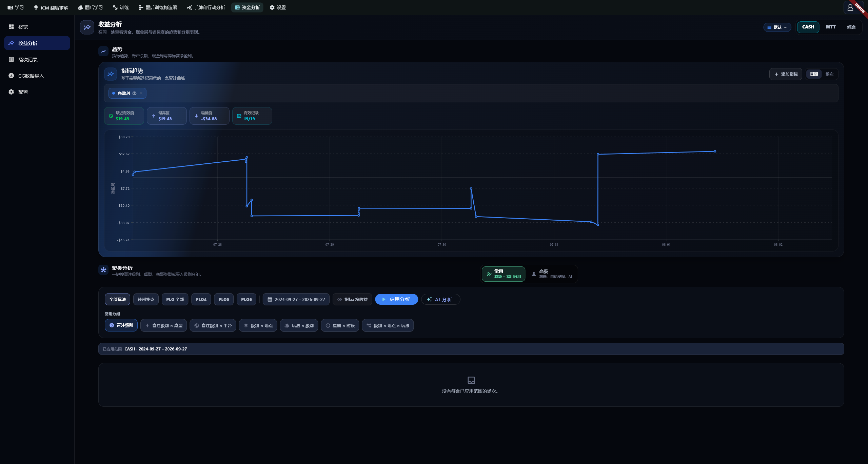
Task: Open the ICM 翻后求解 tab
Action: pyautogui.click(x=51, y=7)
